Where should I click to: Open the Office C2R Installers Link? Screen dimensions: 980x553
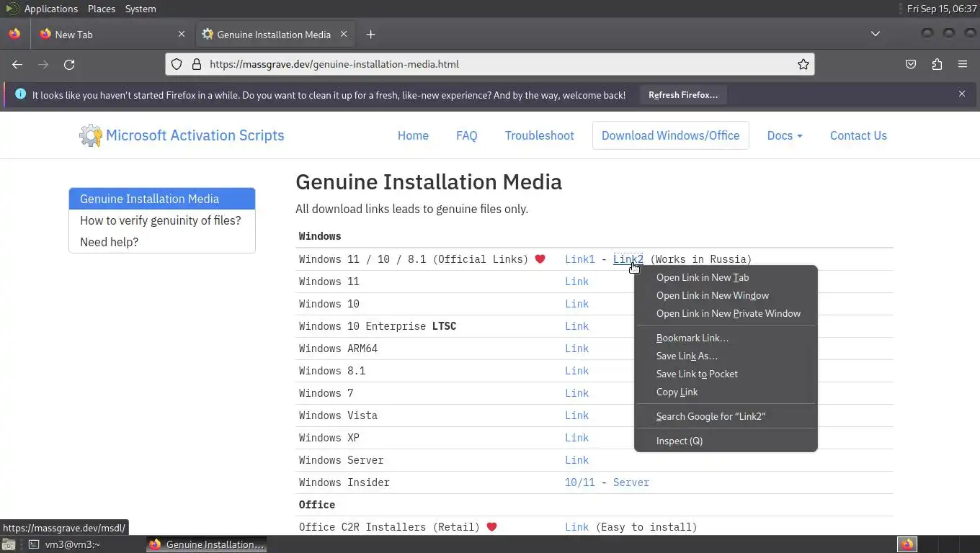tap(576, 527)
